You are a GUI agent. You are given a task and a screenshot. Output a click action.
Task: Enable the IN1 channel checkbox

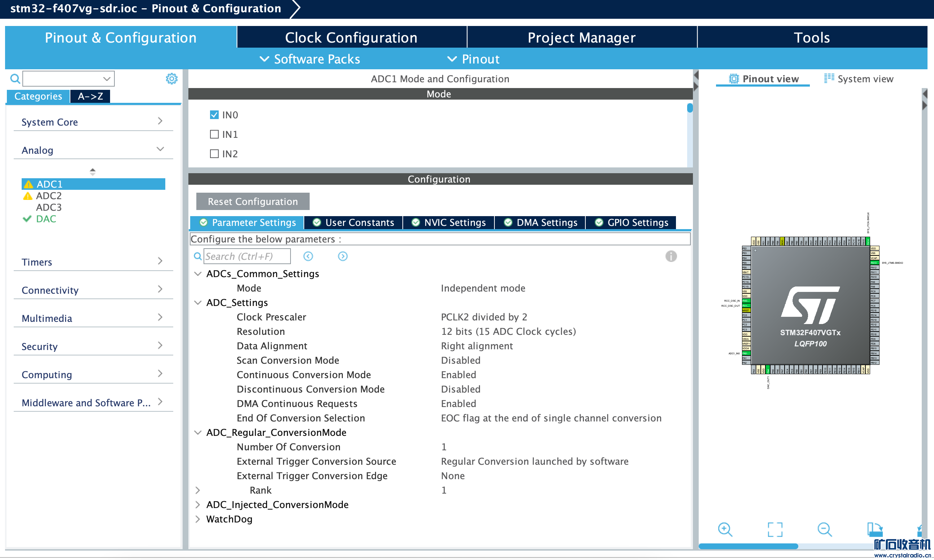(x=214, y=134)
